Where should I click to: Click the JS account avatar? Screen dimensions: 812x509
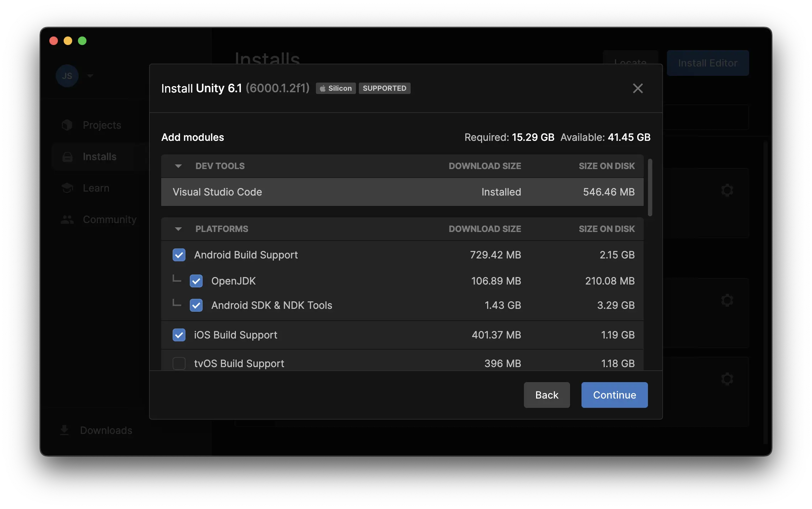click(x=67, y=76)
